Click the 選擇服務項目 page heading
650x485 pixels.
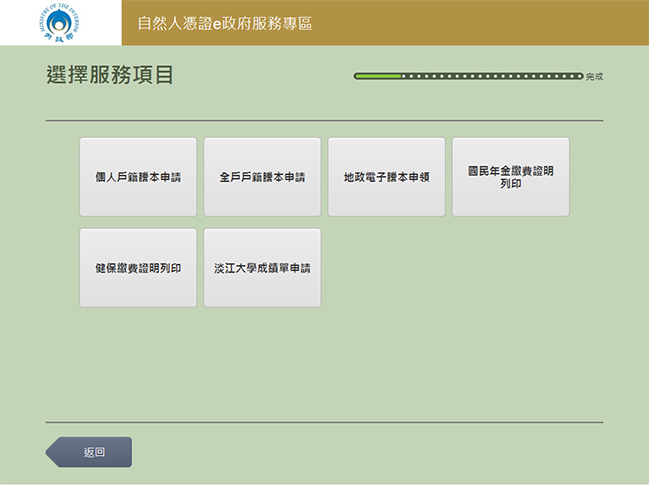pyautogui.click(x=109, y=76)
